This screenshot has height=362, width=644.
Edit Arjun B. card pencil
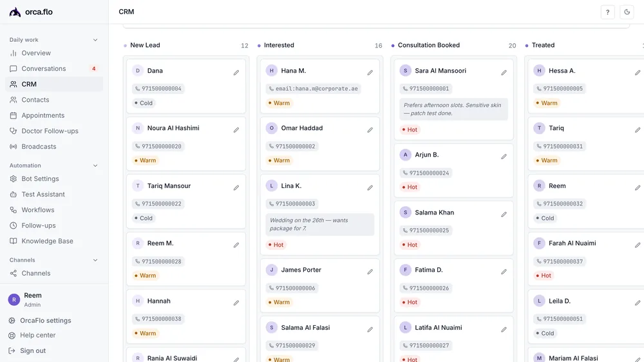click(x=504, y=157)
